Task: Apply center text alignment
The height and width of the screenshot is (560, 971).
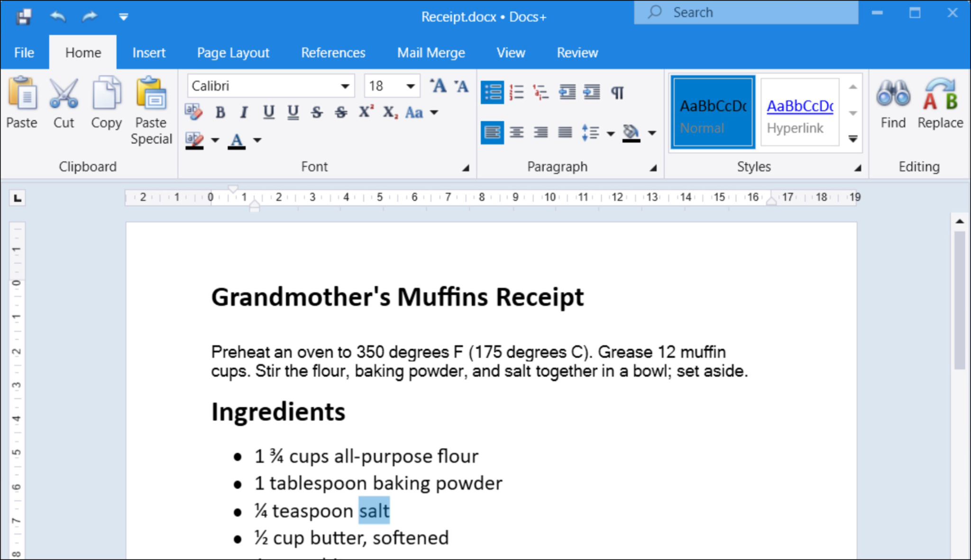Action: [517, 133]
